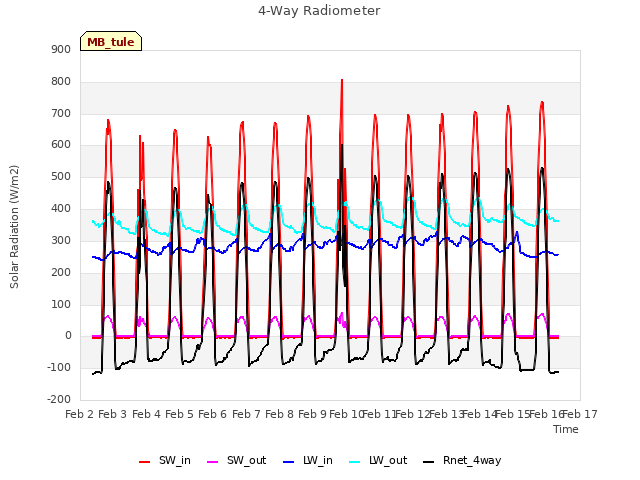The width and height of the screenshot is (640, 480).
Task: Click the magenta SW_out legend swatch
Action: pyautogui.click(x=213, y=462)
